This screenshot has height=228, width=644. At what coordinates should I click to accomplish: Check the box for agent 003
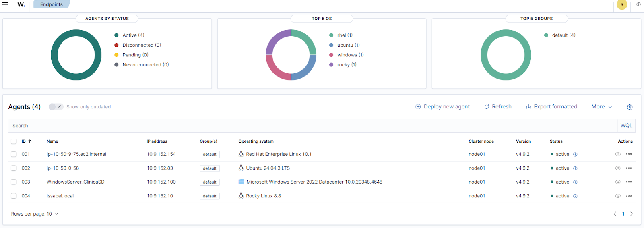click(14, 182)
